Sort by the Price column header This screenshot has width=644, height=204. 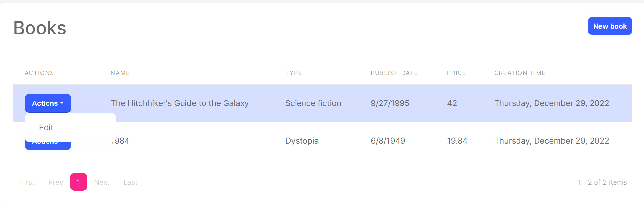click(456, 73)
